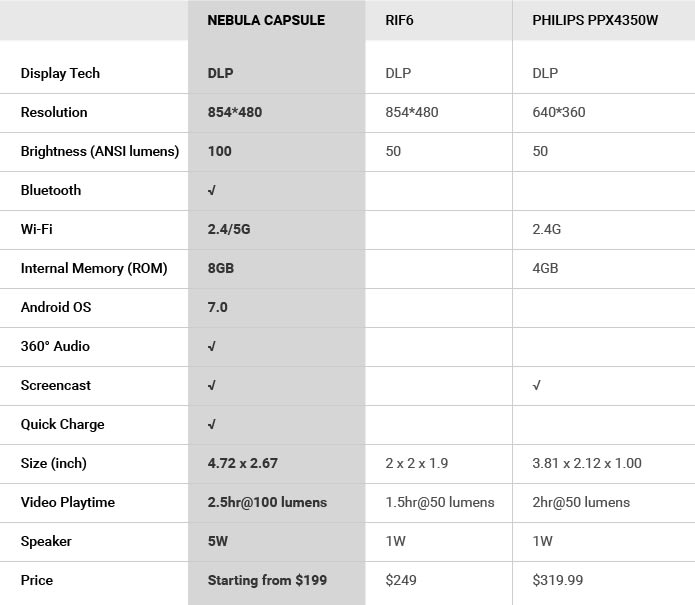Click the Nebula 2.5hr@100 lumens playtime value
Screen dimensions: 695x605
pyautogui.click(x=267, y=502)
